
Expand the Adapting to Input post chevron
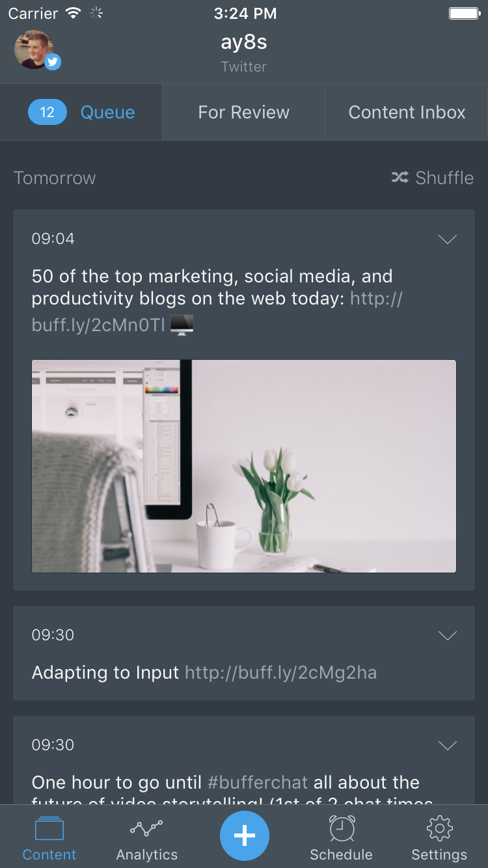pyautogui.click(x=447, y=636)
